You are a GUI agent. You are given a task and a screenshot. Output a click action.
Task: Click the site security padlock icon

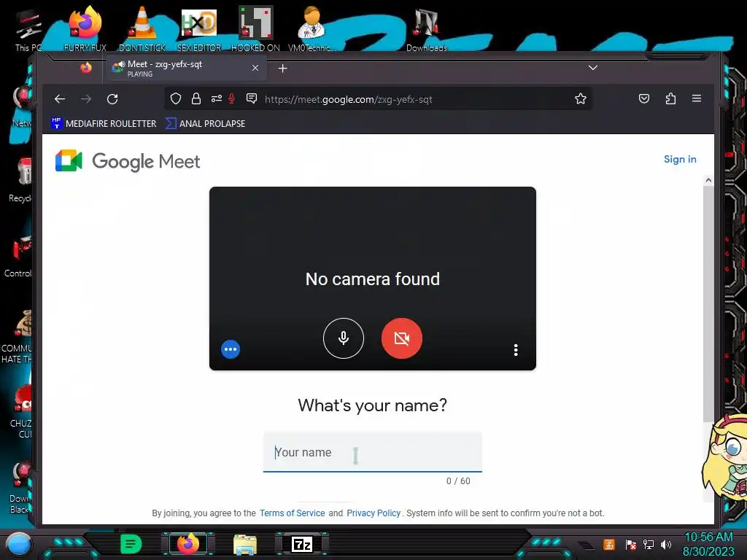(196, 98)
